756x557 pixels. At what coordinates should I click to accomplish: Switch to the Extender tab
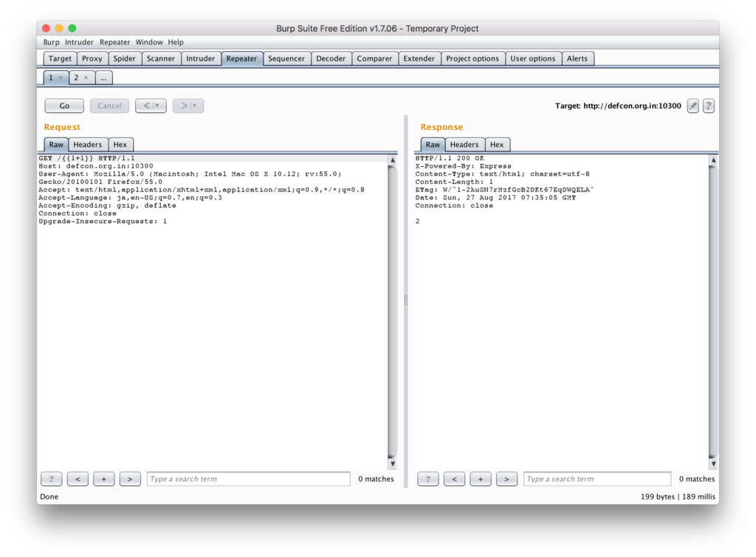tap(419, 58)
